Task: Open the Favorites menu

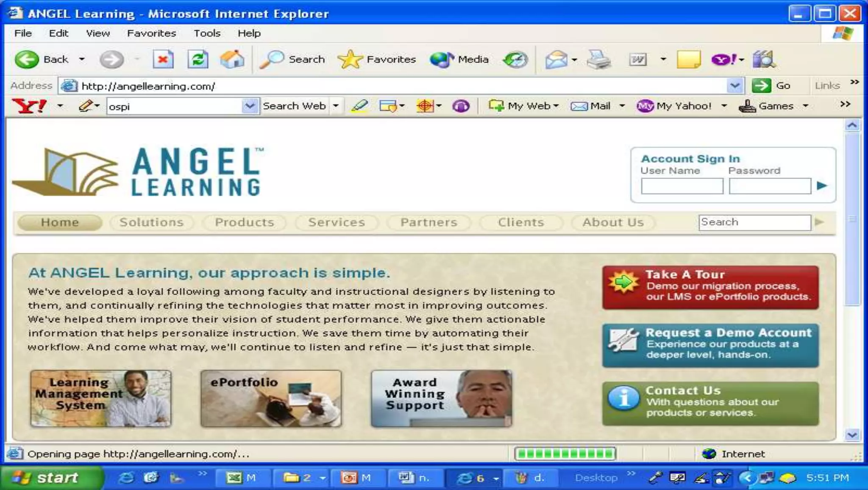Action: 151,33
